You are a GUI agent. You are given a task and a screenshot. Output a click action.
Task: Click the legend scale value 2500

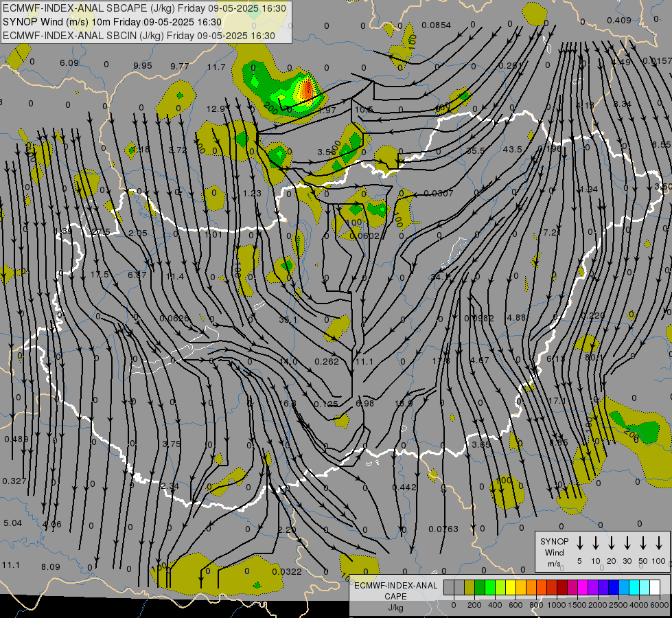(618, 605)
